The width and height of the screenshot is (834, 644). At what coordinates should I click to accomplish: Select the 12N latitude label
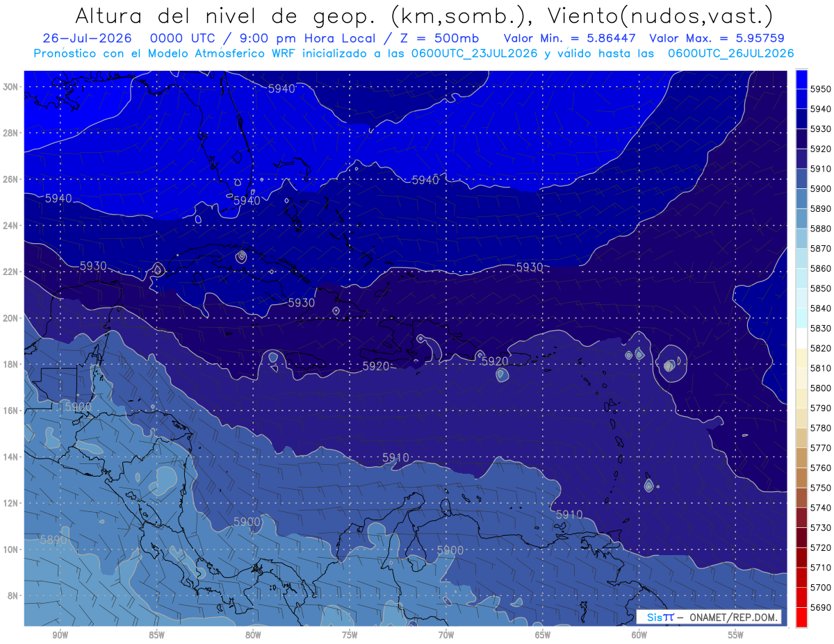[x=10, y=503]
